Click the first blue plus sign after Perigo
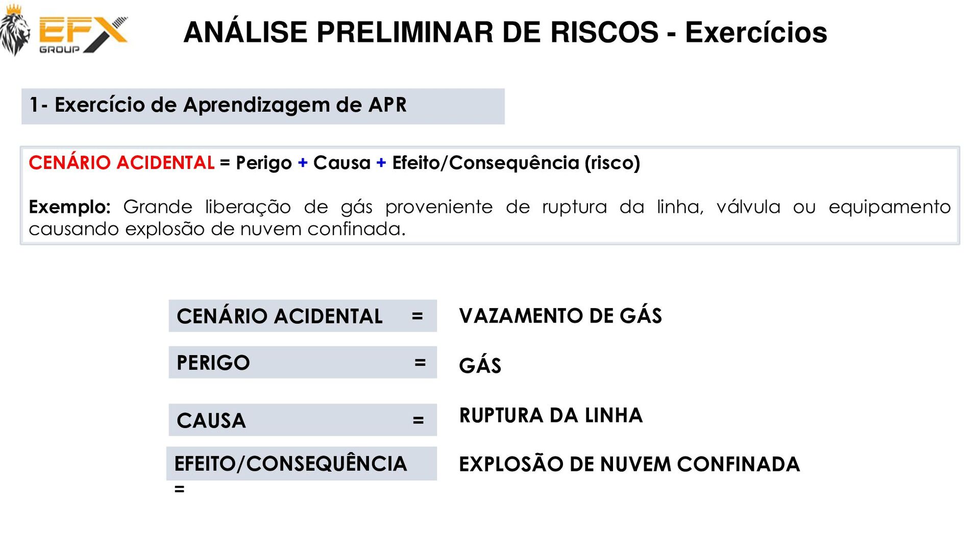980x551 pixels. click(303, 163)
